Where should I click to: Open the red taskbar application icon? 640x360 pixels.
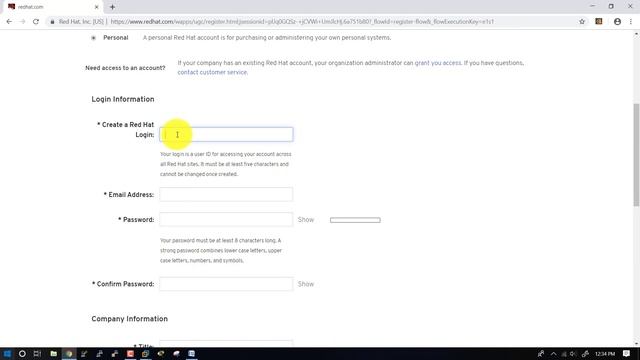[x=130, y=354]
